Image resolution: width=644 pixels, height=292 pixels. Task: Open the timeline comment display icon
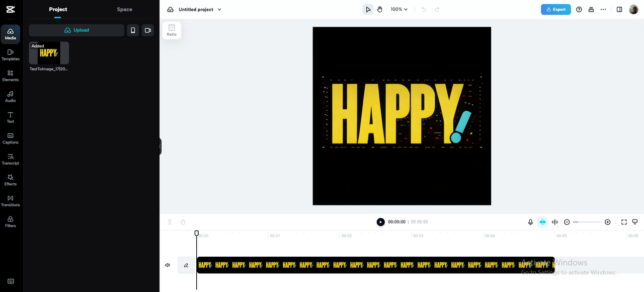pos(635,222)
